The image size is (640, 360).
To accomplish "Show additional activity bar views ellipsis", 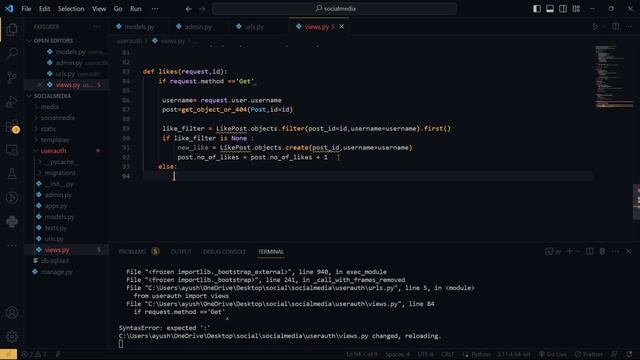I will click(12, 245).
